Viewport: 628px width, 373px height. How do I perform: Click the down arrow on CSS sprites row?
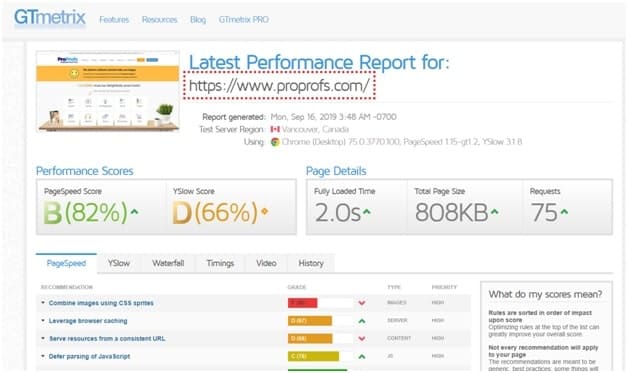(x=362, y=303)
